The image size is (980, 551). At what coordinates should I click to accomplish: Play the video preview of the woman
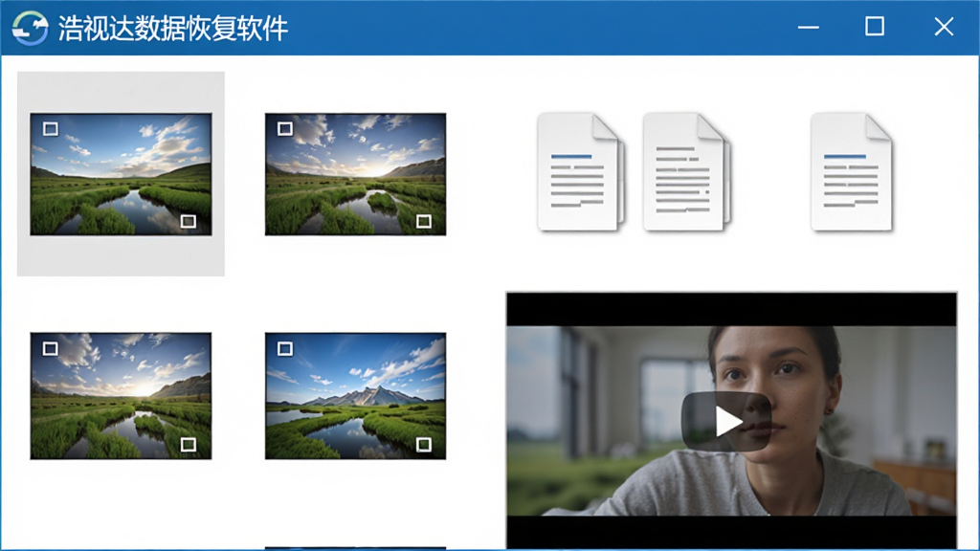pyautogui.click(x=726, y=422)
